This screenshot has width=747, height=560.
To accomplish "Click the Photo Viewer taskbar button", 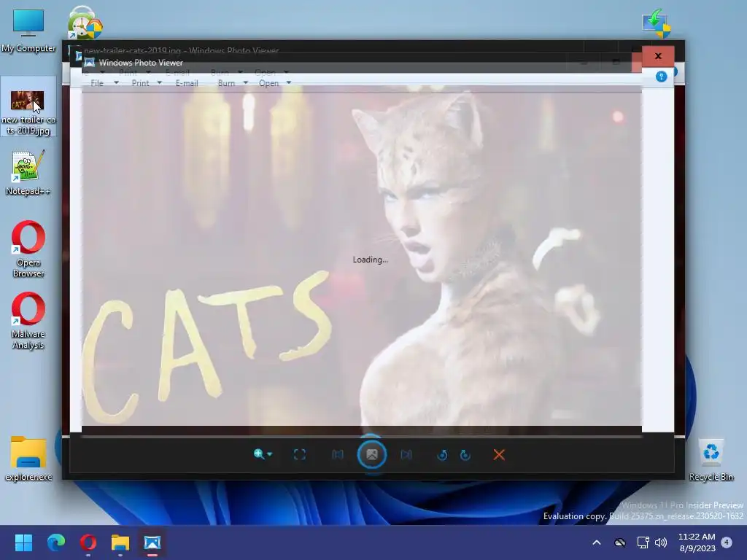I will click(152, 542).
